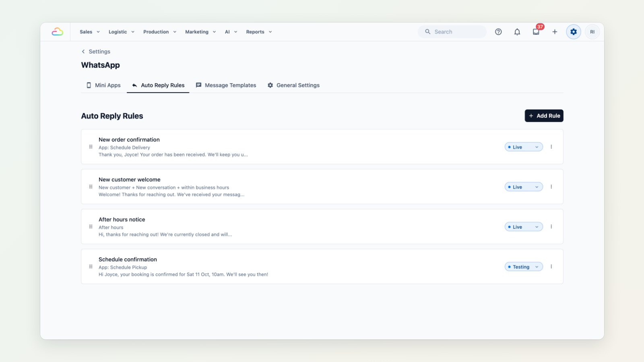644x362 pixels.
Task: Select the Auto Reply Rules tab
Action: (158, 85)
